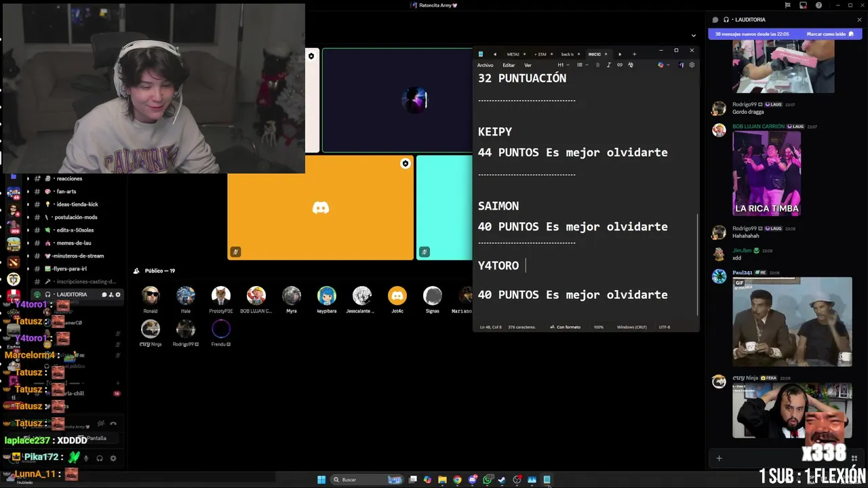
Task: Open the reacciones channel
Action: tap(68, 179)
